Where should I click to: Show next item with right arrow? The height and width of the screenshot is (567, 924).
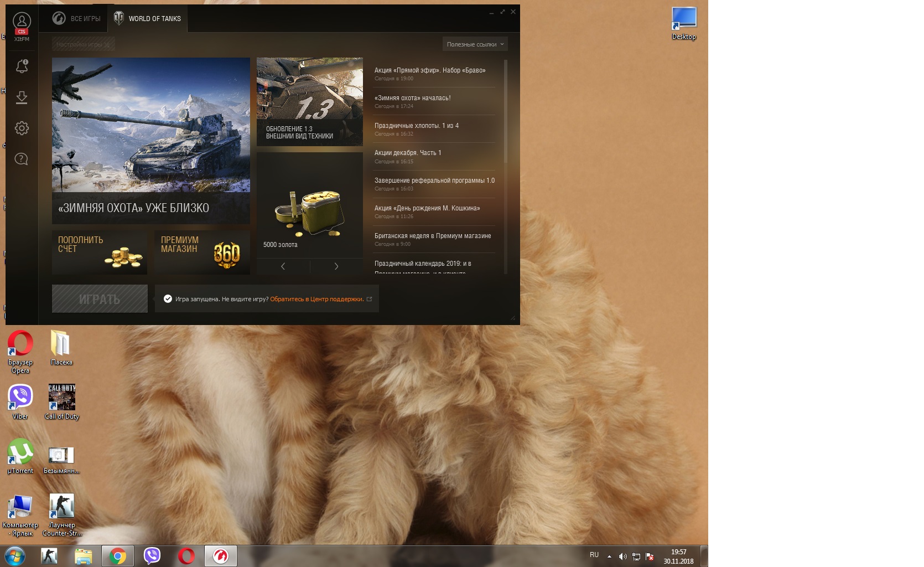[x=336, y=266]
